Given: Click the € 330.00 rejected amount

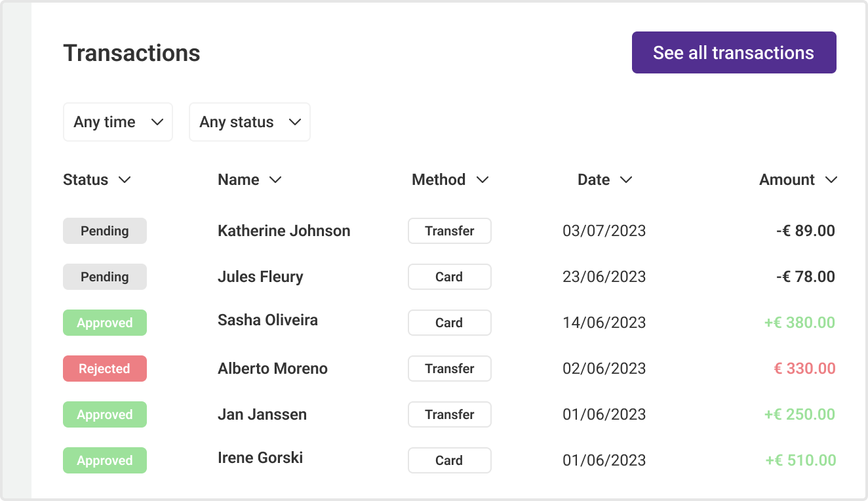Looking at the screenshot, I should tap(804, 369).
